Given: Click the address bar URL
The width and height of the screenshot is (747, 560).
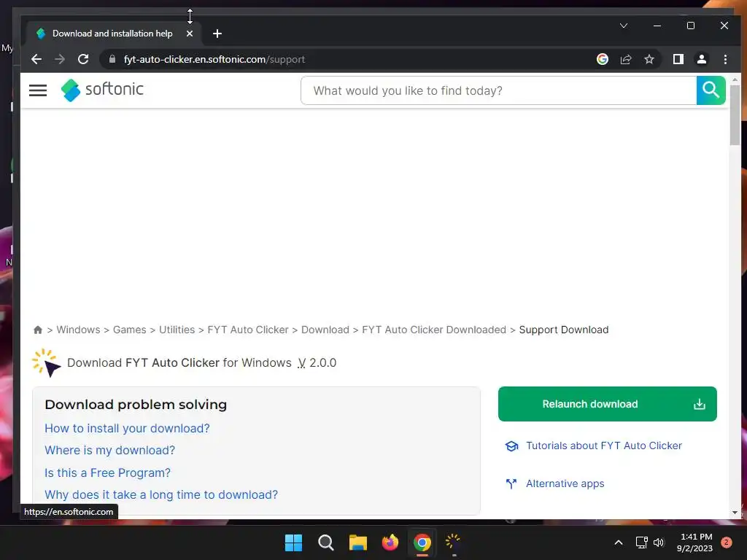Looking at the screenshot, I should 214,59.
